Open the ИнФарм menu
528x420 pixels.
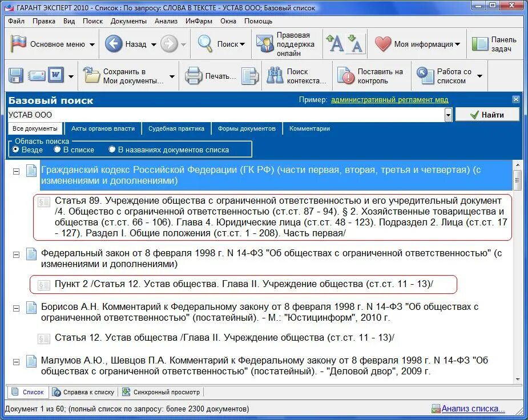click(199, 21)
